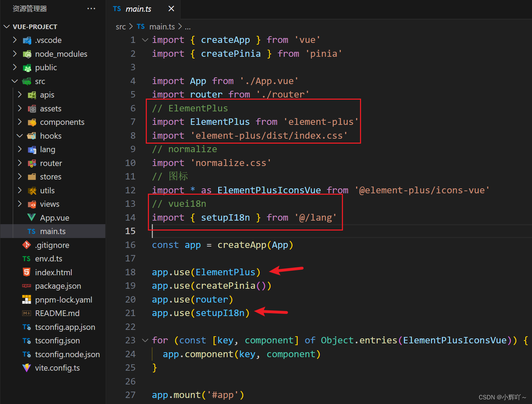The height and width of the screenshot is (404, 532).
Task: Collapse the src folder chevron
Action: click(x=15, y=81)
